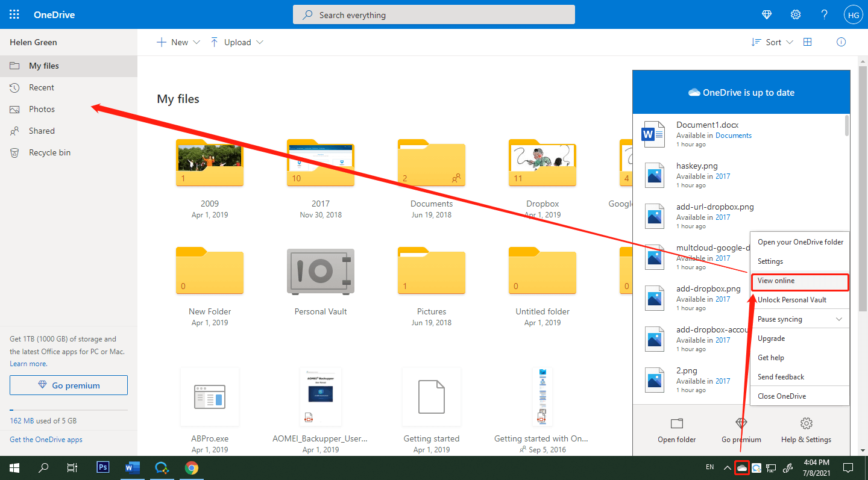Open the Pictures folder
868x480 pixels.
tap(432, 270)
